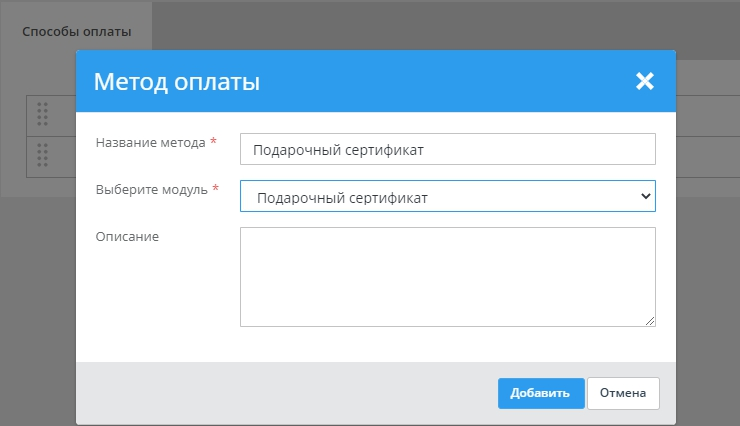
Task: Click the textarea resize grip in Описание
Action: [650, 320]
